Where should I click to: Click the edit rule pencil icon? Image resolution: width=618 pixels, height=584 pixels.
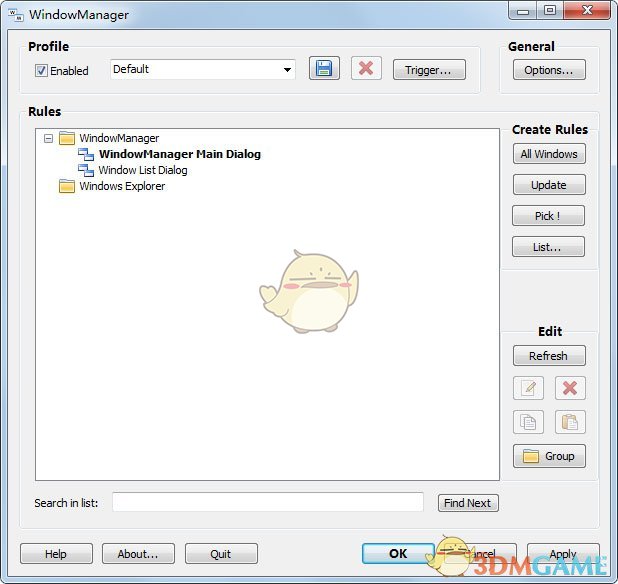point(528,388)
